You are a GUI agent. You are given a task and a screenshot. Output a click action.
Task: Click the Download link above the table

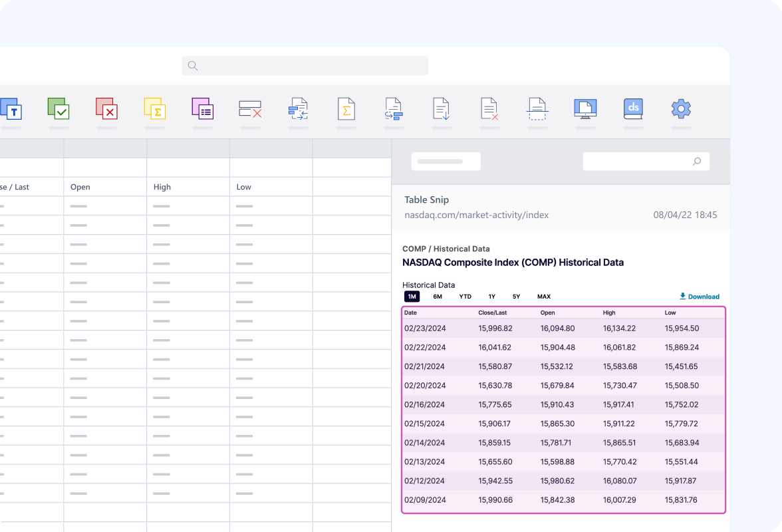[x=700, y=297]
